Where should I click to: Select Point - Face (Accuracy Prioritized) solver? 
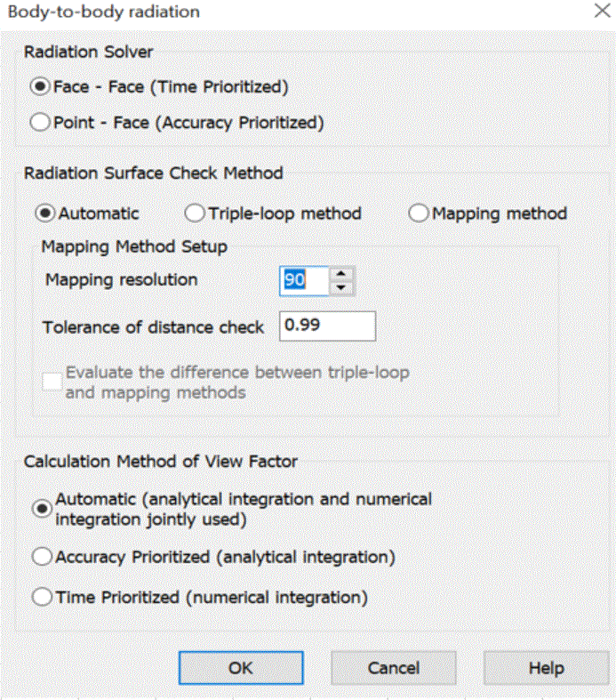click(x=41, y=123)
